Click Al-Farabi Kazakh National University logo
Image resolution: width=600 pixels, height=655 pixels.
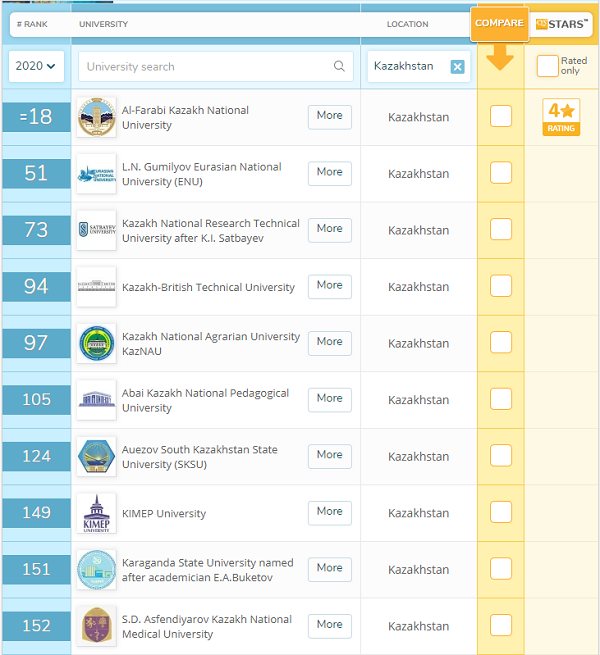tap(97, 117)
